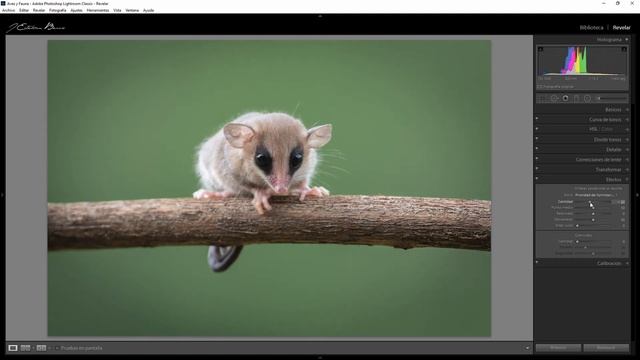Select the Spot Removal tool

pyautogui.click(x=554, y=98)
